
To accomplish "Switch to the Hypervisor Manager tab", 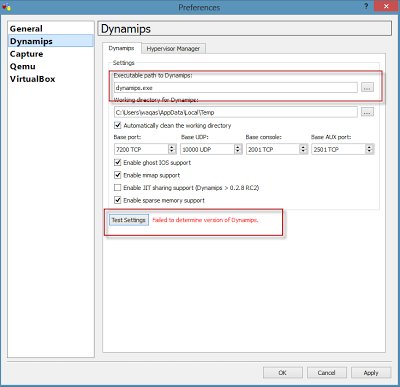I will tap(173, 49).
